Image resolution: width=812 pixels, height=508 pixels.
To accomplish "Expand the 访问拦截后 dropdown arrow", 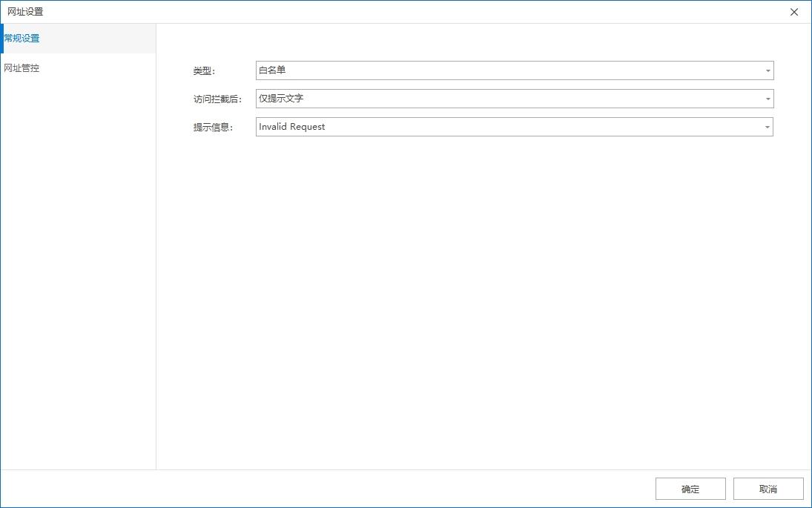I will (x=767, y=99).
